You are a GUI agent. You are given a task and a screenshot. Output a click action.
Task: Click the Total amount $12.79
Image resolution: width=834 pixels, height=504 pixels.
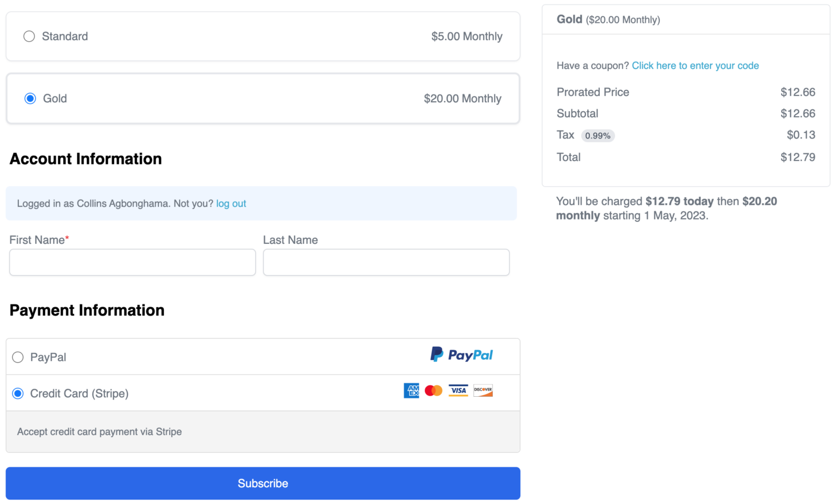(798, 157)
